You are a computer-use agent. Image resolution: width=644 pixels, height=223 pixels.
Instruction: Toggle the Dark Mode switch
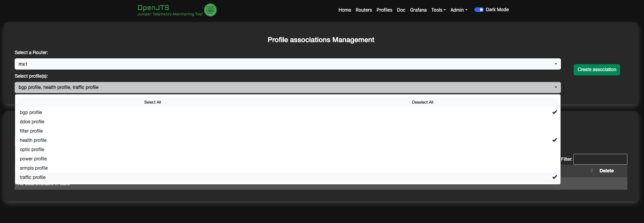479,10
